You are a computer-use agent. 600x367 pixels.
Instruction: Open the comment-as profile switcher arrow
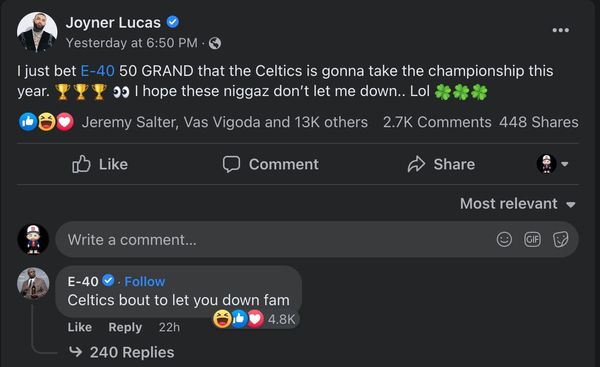564,164
